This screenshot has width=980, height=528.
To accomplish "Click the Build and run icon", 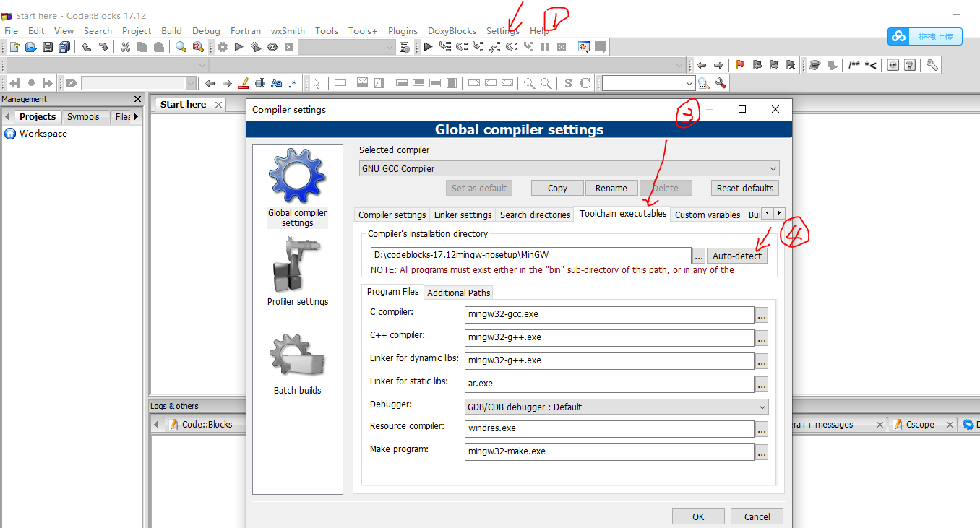I will point(256,47).
